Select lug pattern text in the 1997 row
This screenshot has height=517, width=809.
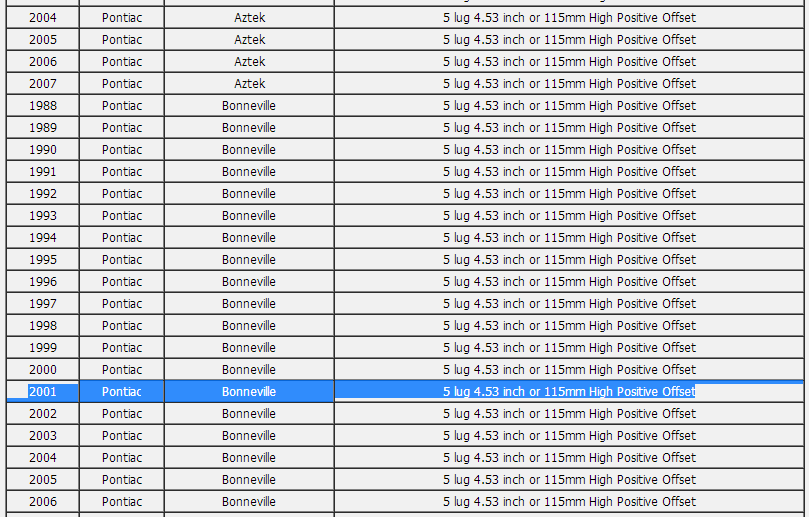(x=569, y=304)
